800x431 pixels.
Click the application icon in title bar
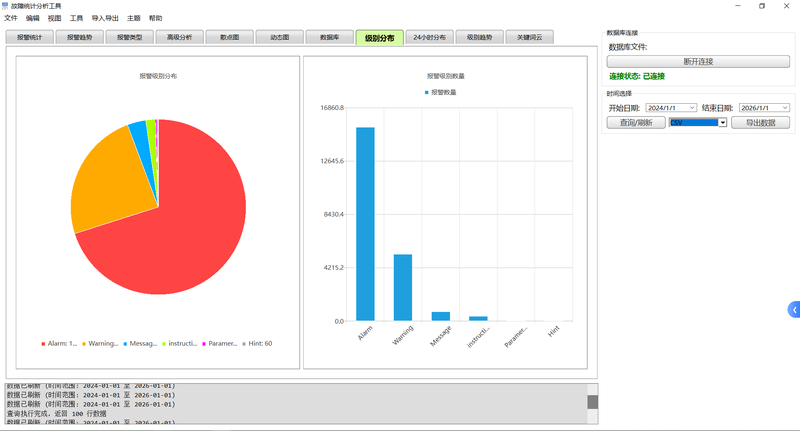5,6
